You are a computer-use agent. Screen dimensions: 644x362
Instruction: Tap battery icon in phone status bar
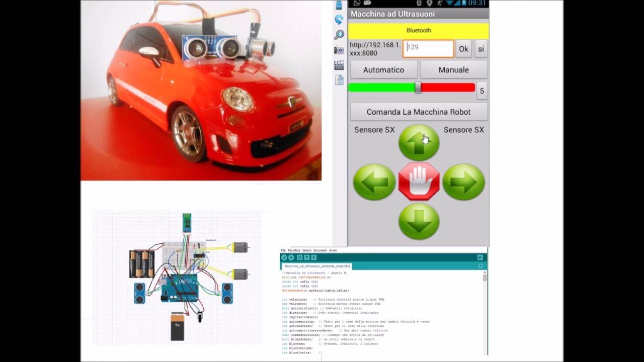[463, 3]
